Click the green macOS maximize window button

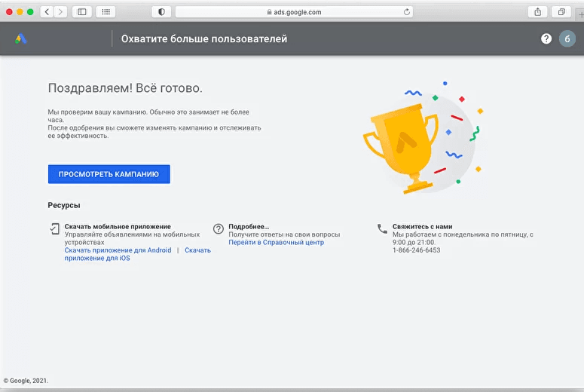30,12
